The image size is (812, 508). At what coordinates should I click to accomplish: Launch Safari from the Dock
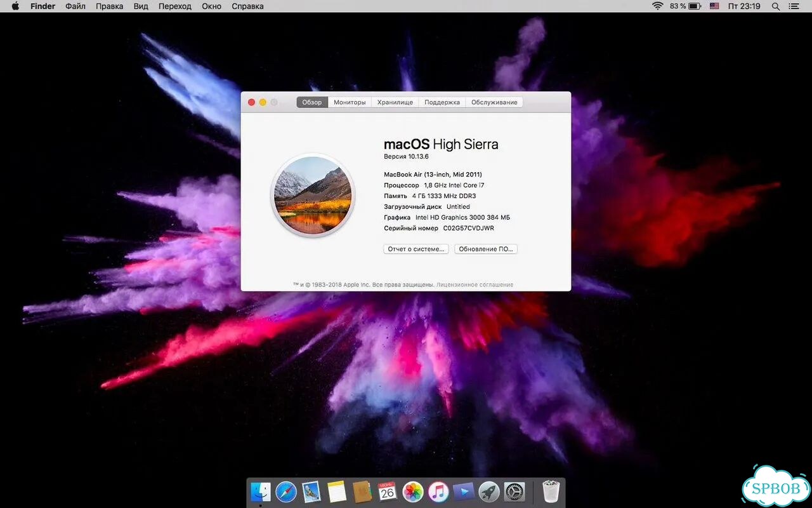(286, 491)
